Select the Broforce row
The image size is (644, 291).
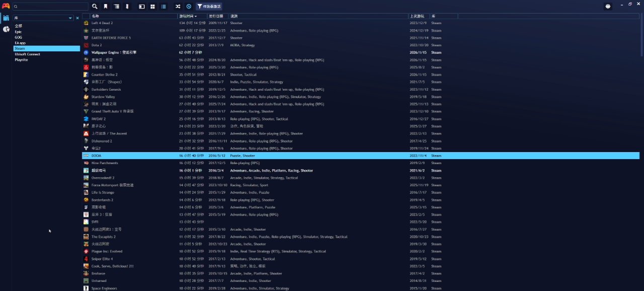[x=361, y=273]
